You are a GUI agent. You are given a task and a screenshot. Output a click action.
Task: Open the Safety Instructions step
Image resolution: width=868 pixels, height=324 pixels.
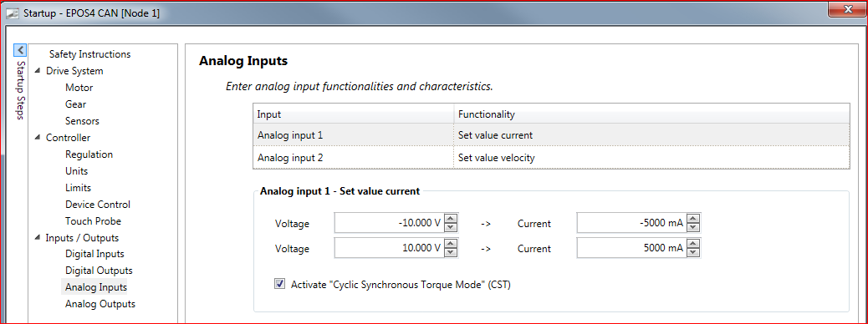coord(89,54)
